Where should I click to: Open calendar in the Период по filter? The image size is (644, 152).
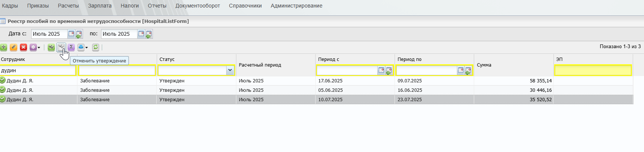click(x=461, y=70)
